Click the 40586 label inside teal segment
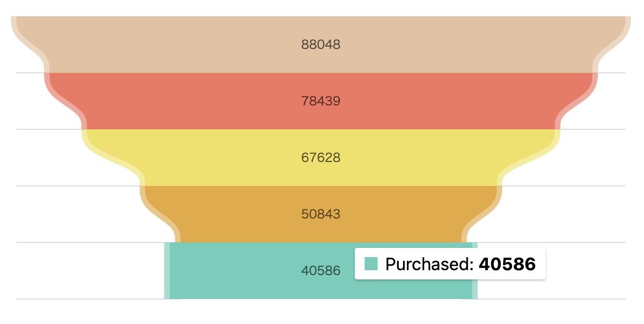Screen dimensions: 644x324 (x=321, y=271)
